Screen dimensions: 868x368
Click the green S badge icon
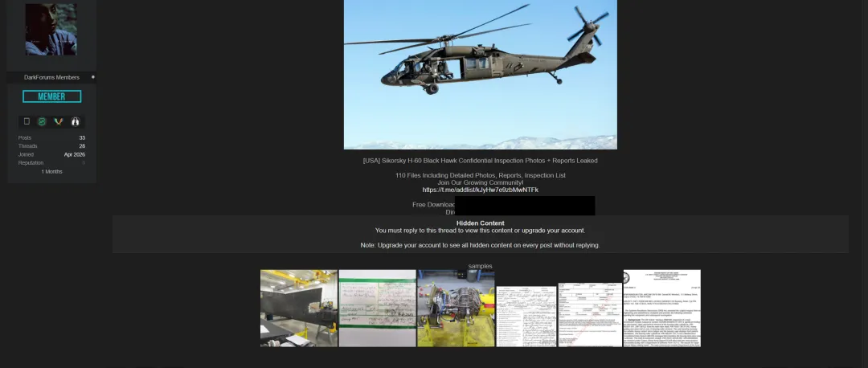[42, 121]
